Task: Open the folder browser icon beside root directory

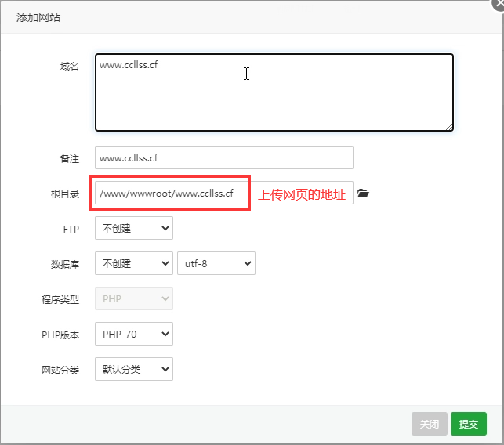Action: tap(363, 194)
